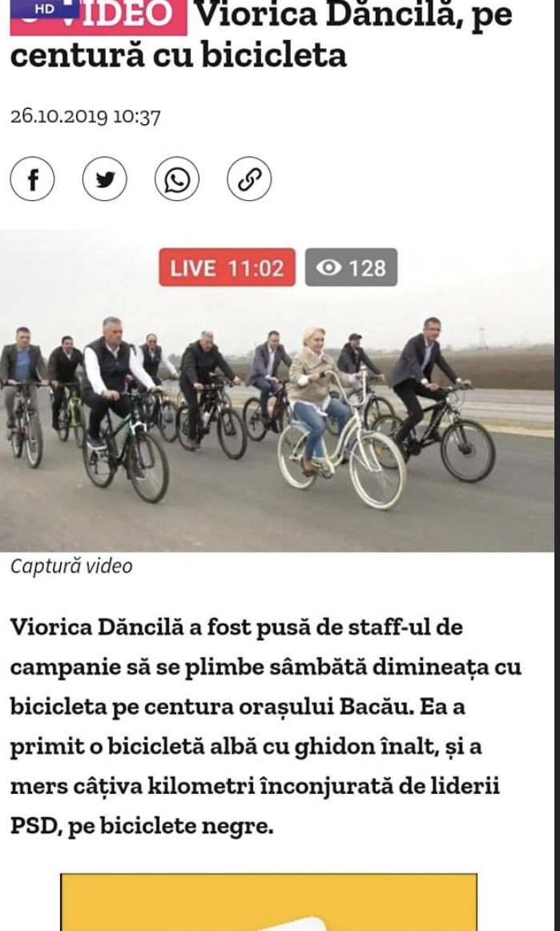Share article on Facebook
The image size is (560, 931).
pyautogui.click(x=32, y=179)
